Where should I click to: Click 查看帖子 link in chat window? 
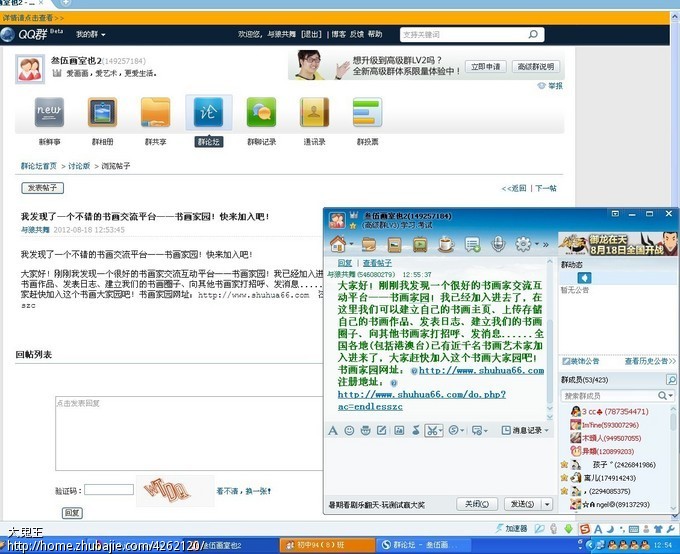[x=377, y=263]
